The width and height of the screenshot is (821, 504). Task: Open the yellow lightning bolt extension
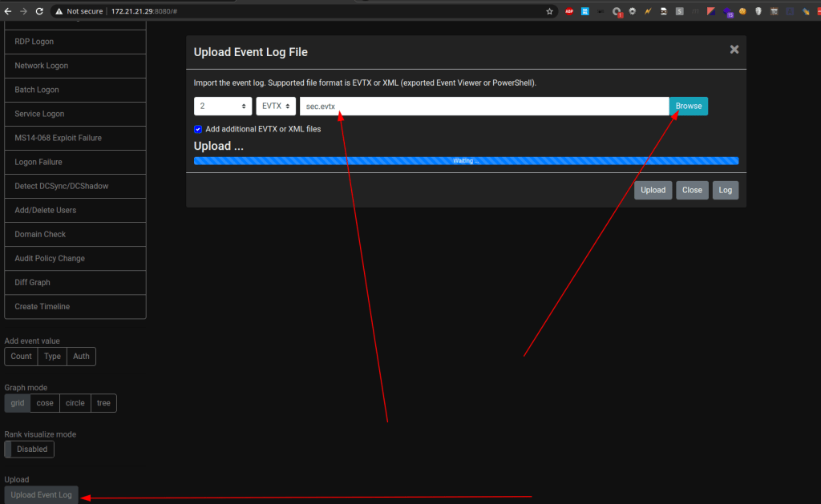tap(647, 11)
